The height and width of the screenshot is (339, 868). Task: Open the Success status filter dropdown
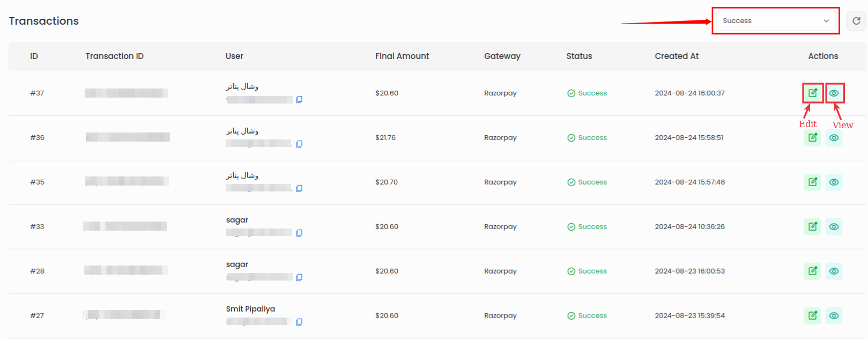(x=775, y=21)
